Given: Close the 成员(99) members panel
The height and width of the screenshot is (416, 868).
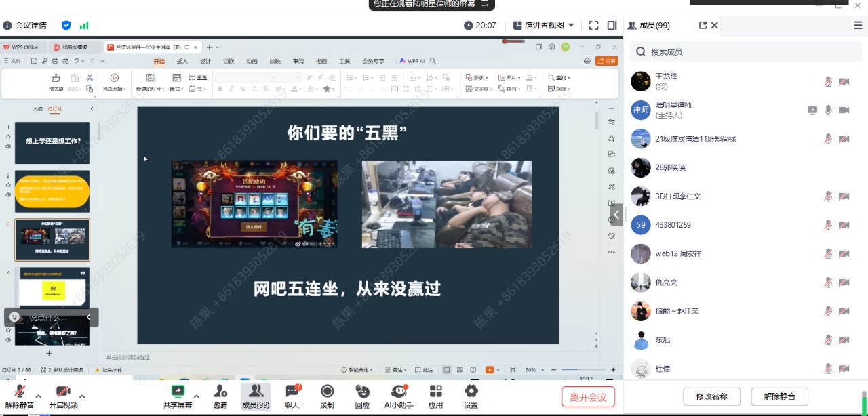Looking at the screenshot, I should 714,26.
